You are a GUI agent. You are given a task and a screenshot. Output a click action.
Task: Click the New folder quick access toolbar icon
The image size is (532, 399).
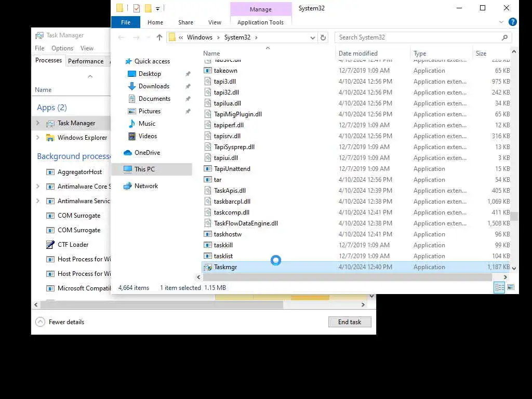148,8
